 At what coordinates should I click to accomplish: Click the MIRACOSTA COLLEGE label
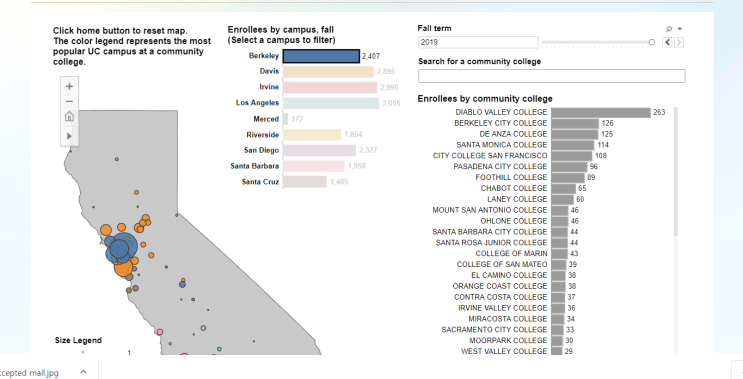pos(508,319)
